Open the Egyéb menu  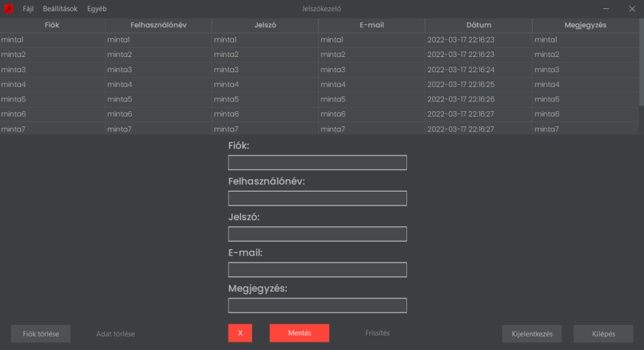click(x=97, y=9)
